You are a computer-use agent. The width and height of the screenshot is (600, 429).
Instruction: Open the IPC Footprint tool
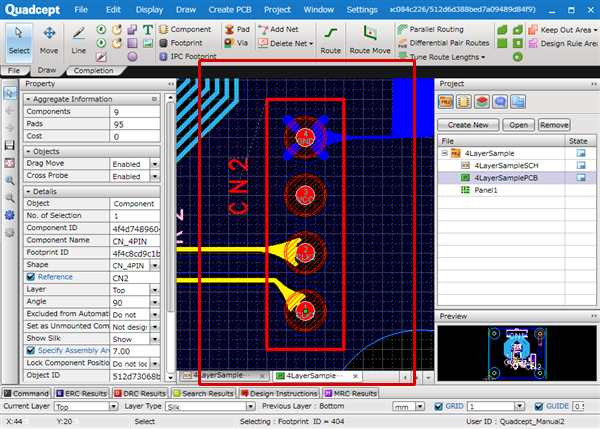(188, 56)
